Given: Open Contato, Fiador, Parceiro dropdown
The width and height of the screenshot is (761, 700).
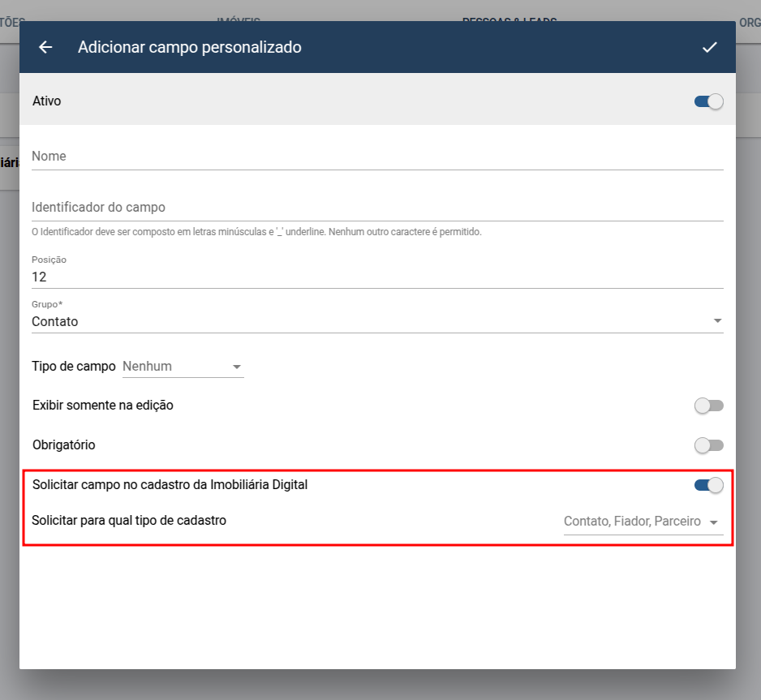Looking at the screenshot, I should [643, 522].
